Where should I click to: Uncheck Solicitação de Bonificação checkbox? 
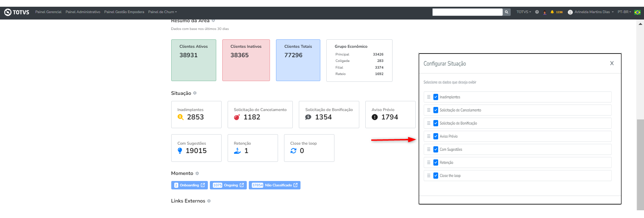pyautogui.click(x=436, y=123)
